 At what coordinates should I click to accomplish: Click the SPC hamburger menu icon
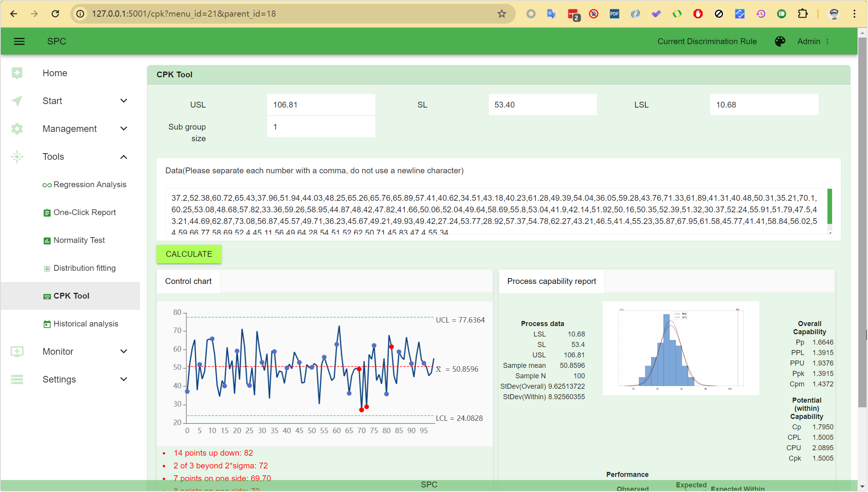pyautogui.click(x=20, y=41)
